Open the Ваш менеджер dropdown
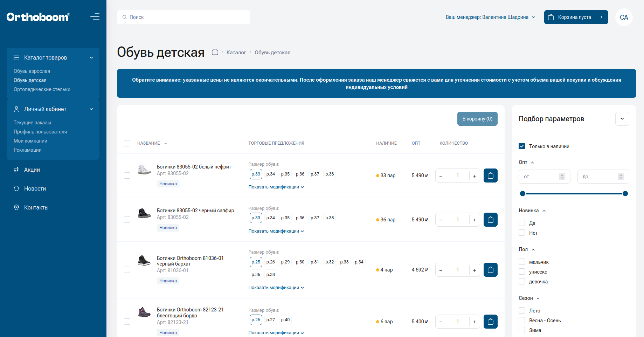 coord(490,17)
